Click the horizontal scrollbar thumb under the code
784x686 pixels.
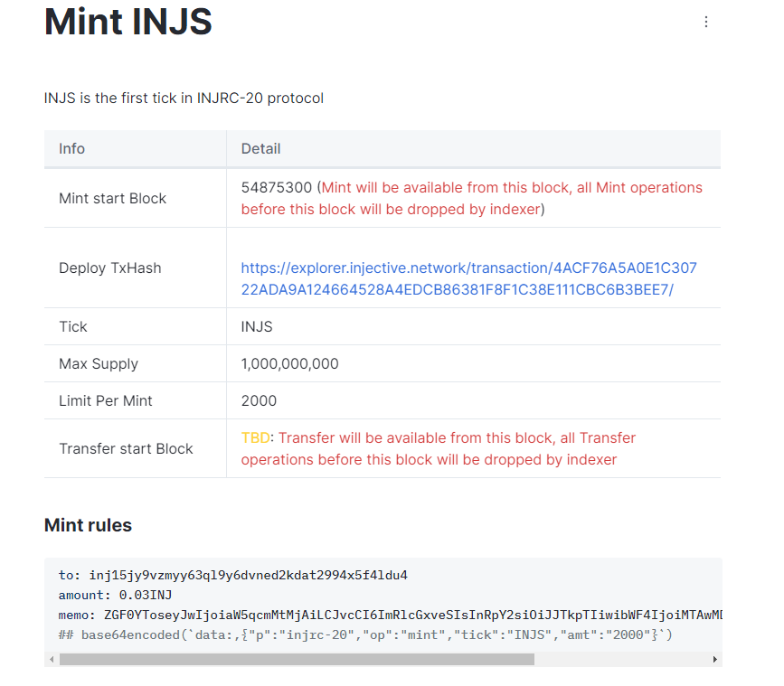(297, 660)
